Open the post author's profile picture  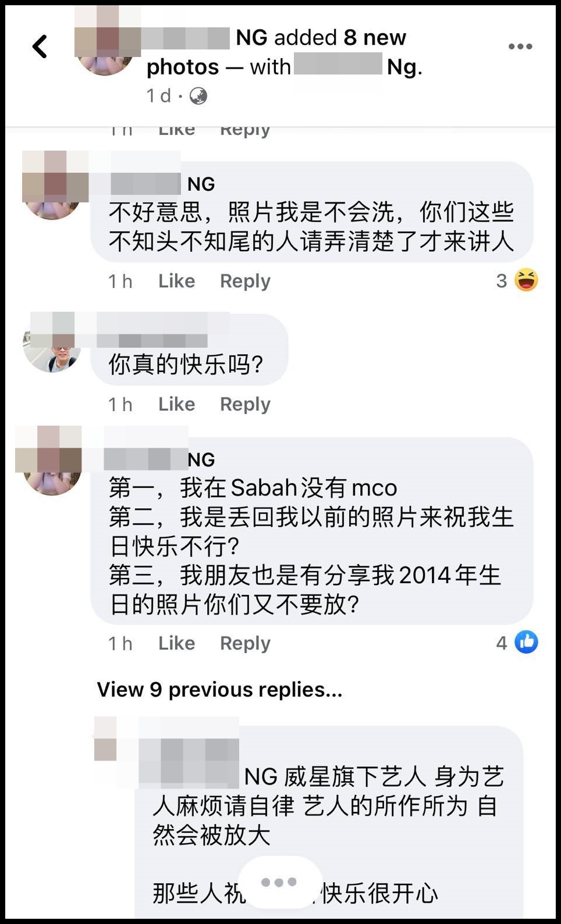pyautogui.click(x=106, y=47)
